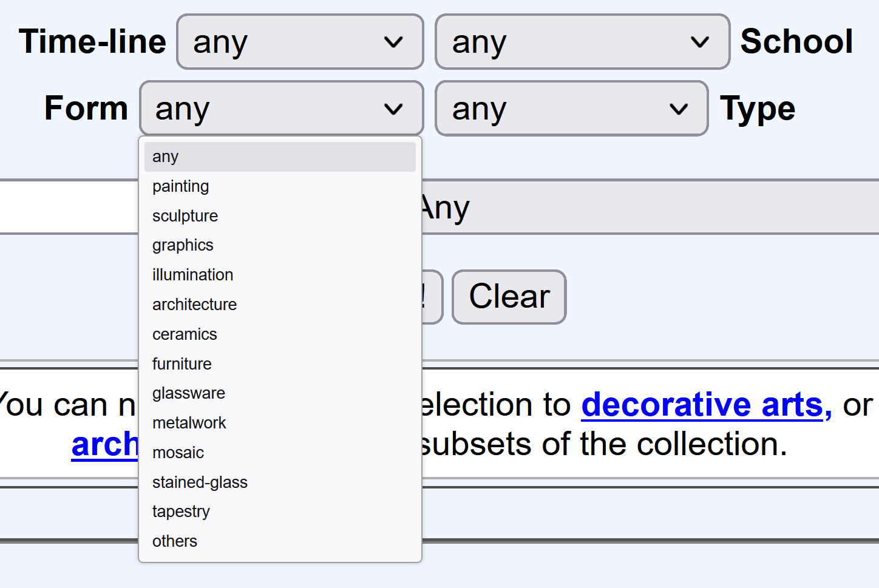Collapse the Form dropdown
This screenshot has width=879, height=588.
coord(281,109)
